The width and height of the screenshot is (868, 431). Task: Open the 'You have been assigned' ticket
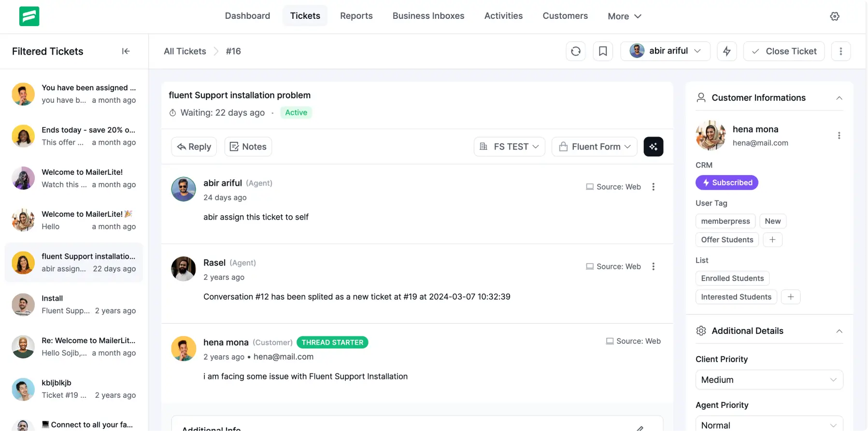tap(74, 94)
